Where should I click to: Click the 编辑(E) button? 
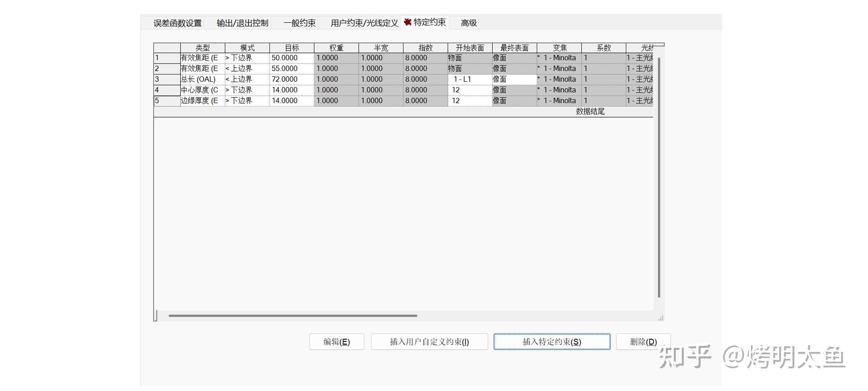coord(336,342)
